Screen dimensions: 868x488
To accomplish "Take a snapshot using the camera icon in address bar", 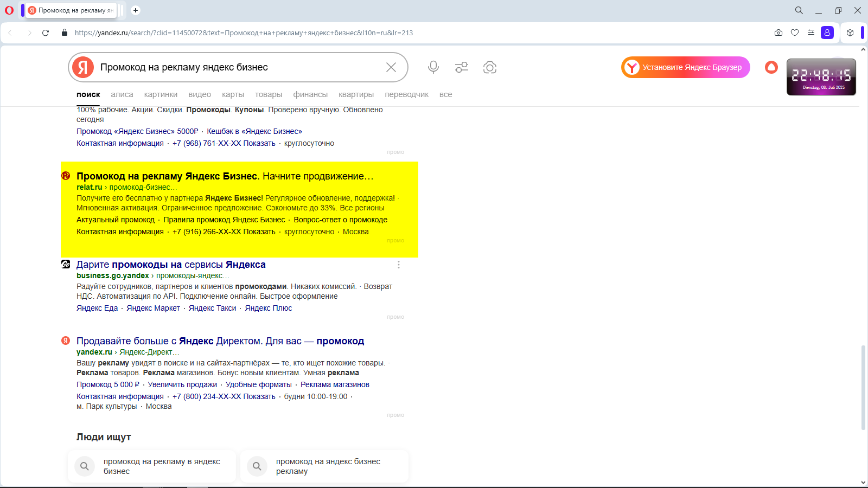I will pos(778,33).
